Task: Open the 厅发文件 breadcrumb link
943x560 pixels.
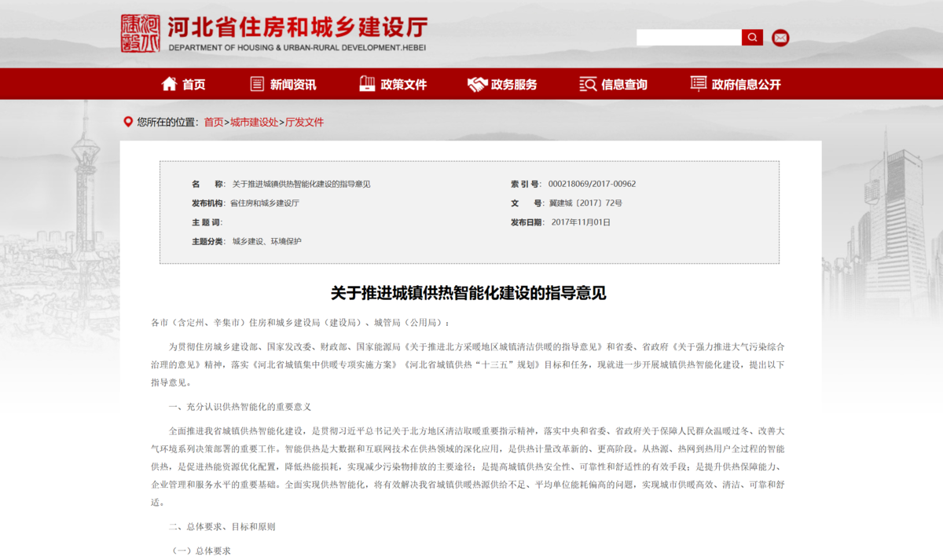Action: pos(303,122)
